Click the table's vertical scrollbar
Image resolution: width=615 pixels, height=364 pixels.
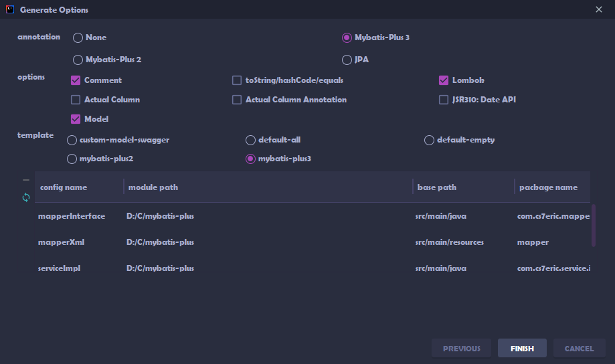594,225
